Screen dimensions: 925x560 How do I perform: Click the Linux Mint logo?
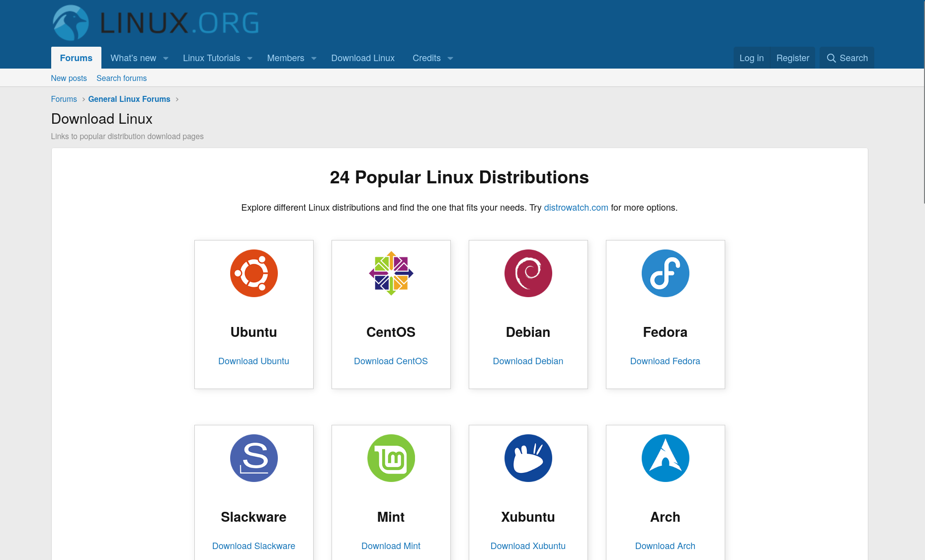[x=391, y=458]
